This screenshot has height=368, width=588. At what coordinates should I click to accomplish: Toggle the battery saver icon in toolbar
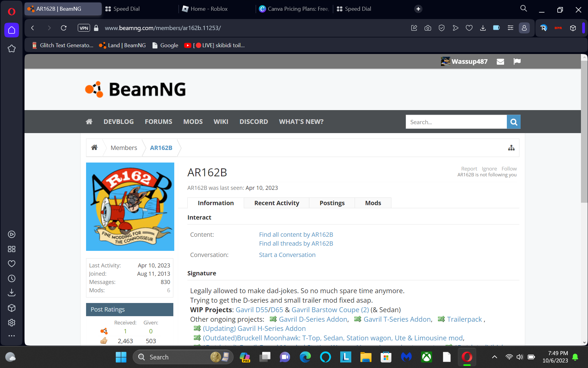click(496, 28)
